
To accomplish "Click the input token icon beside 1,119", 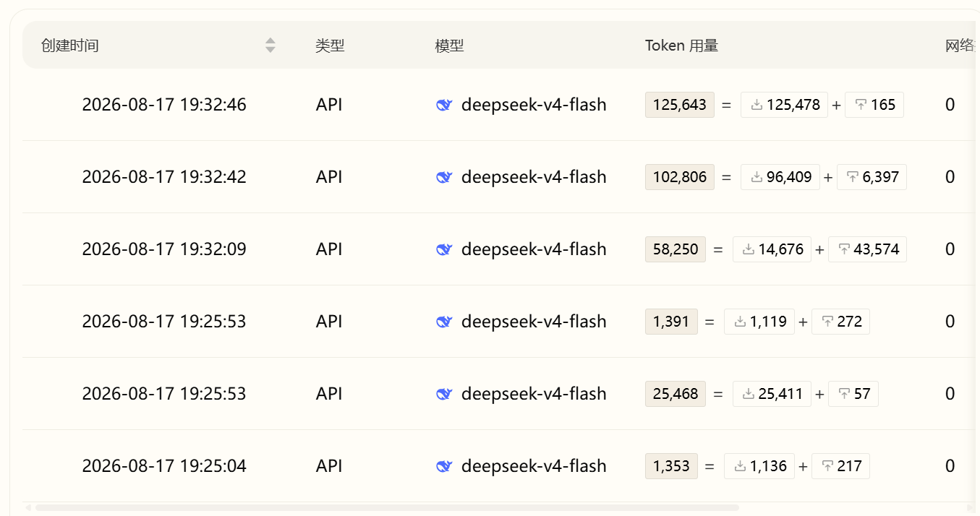I will coord(740,322).
